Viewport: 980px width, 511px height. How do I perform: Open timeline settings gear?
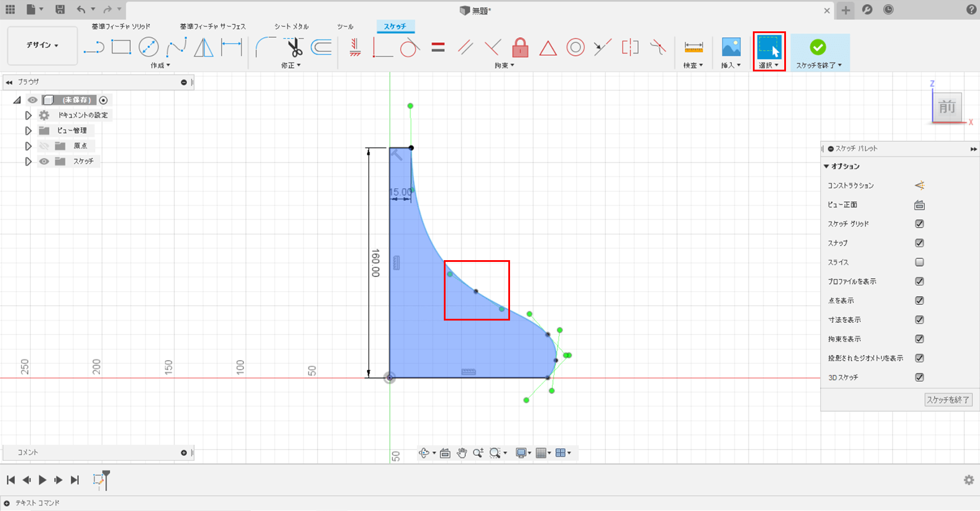(969, 480)
